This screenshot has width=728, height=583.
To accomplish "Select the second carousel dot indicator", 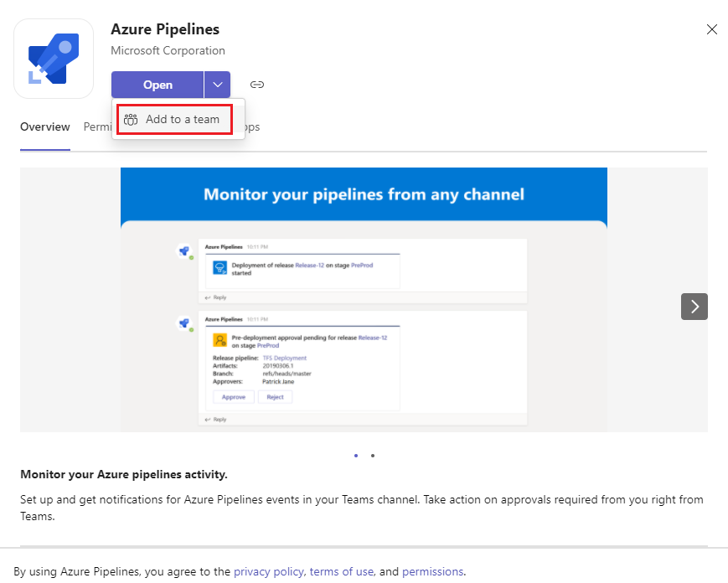I will pyautogui.click(x=373, y=456).
